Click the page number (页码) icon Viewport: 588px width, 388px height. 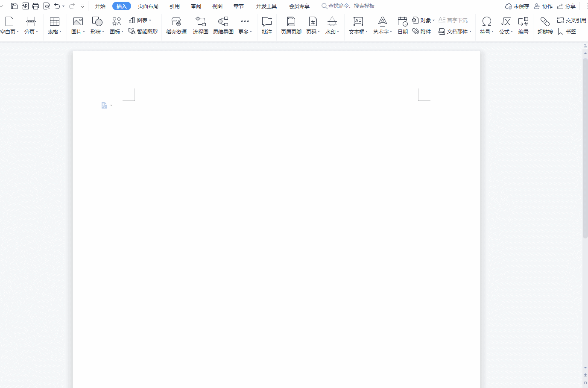(x=313, y=21)
